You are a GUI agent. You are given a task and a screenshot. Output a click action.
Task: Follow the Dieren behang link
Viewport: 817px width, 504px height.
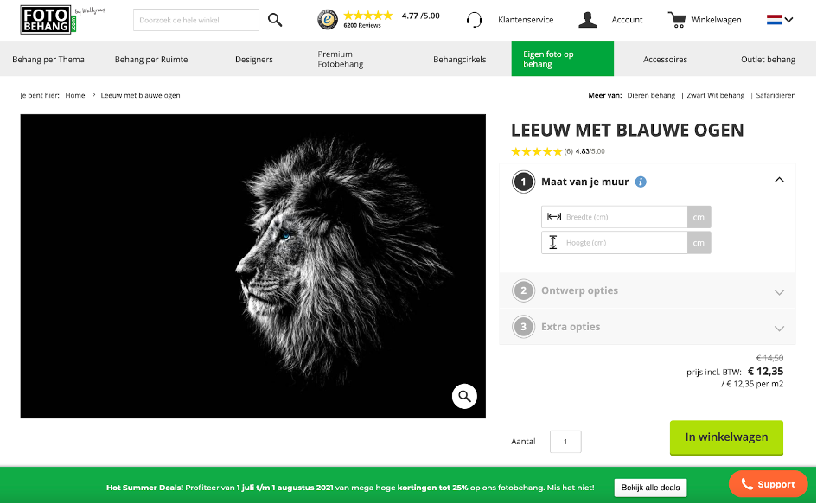651,95
